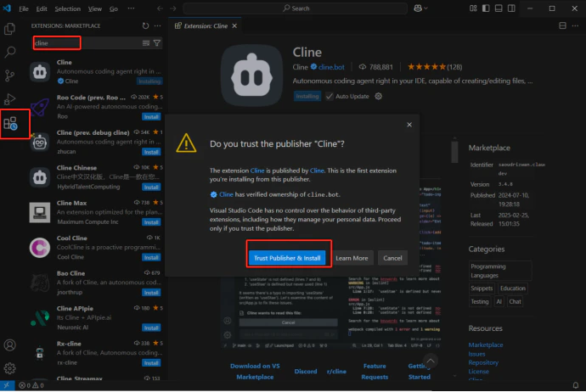Install the Rx-cline extension
The height and width of the screenshot is (392, 586).
tap(151, 362)
